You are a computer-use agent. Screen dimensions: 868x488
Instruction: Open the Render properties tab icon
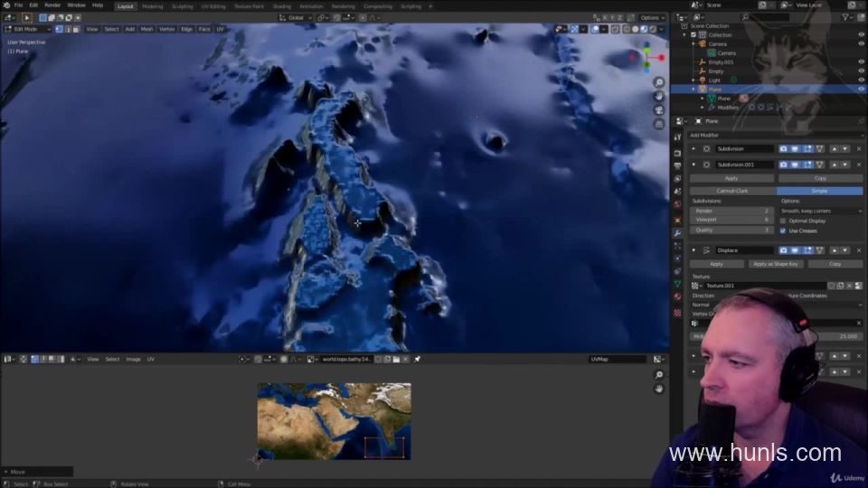tap(677, 154)
